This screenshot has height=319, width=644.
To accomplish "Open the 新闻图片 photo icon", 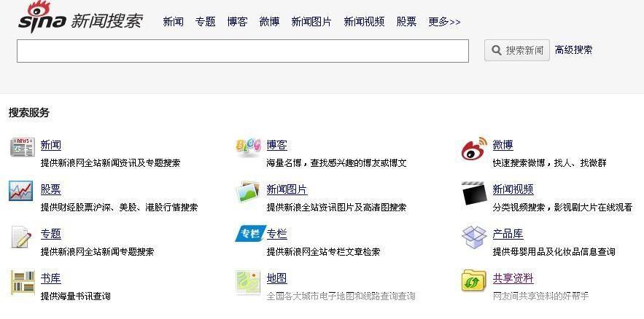I will 248,192.
